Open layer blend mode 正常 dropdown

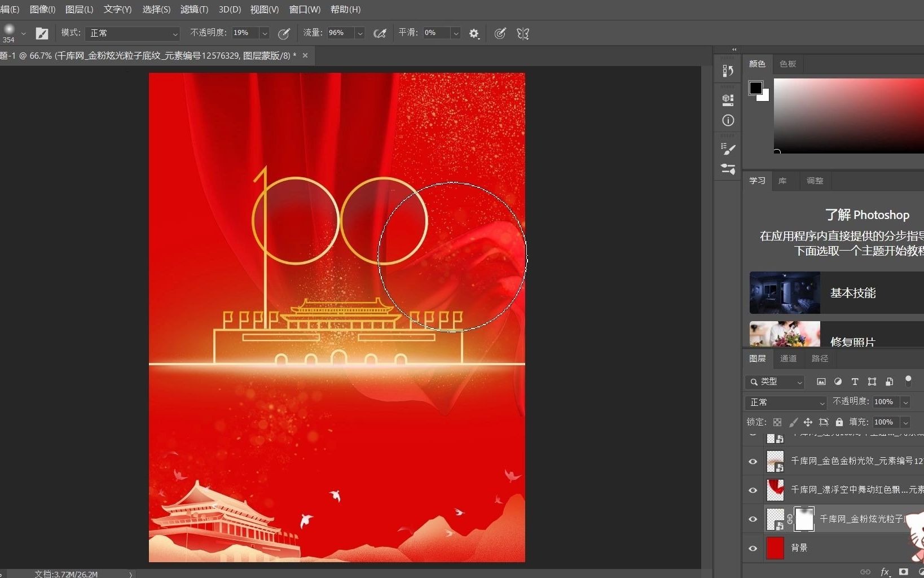(x=786, y=402)
